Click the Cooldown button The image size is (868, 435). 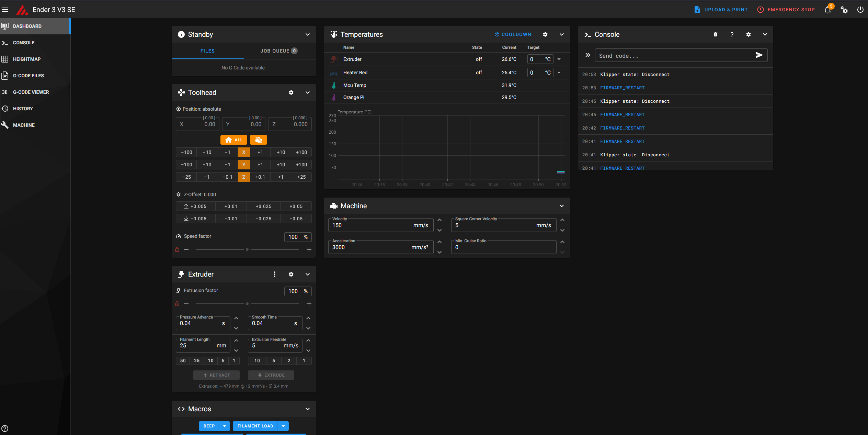pyautogui.click(x=513, y=34)
